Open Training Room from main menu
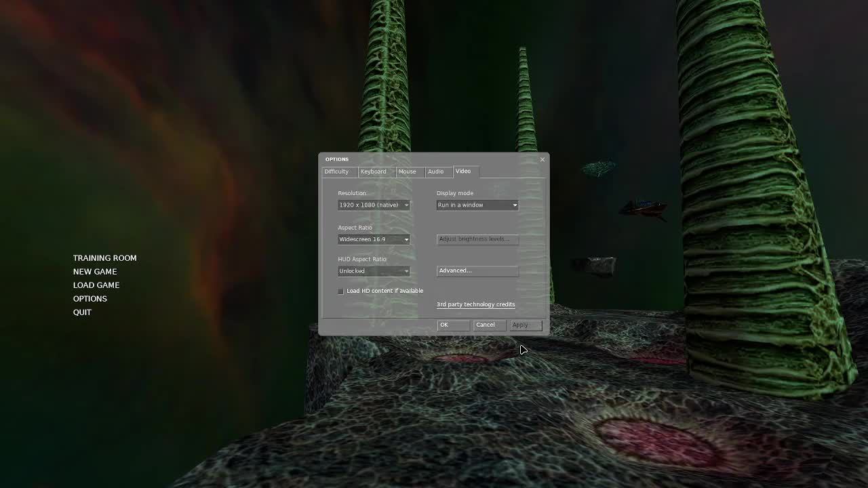868x488 pixels. 104,258
